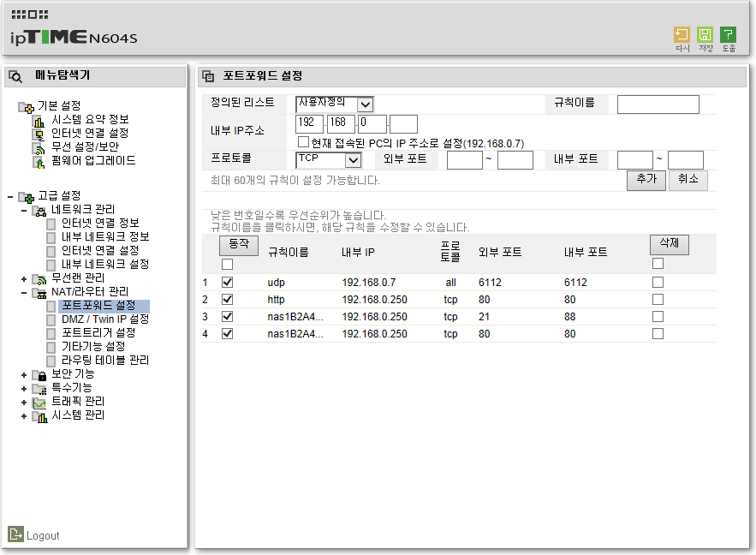The width and height of the screenshot is (756, 555).
Task: Click the Logout link
Action: (43, 535)
